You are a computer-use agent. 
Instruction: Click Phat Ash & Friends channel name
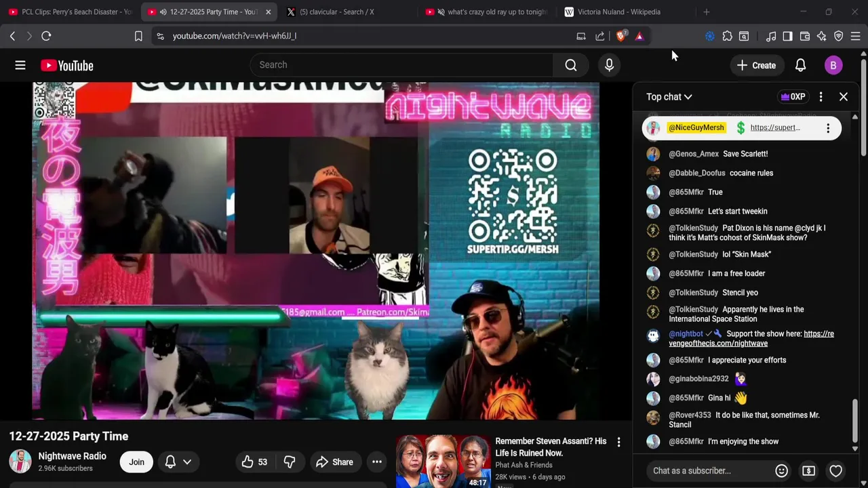pyautogui.click(x=524, y=465)
